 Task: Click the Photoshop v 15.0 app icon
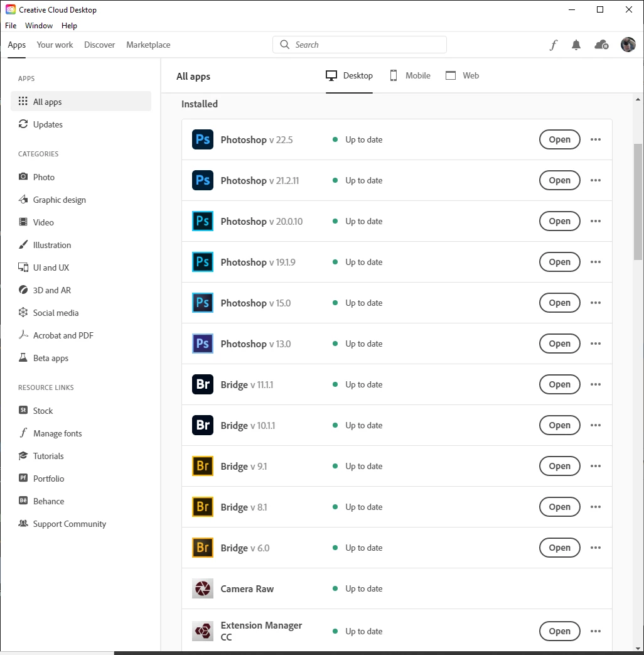point(203,303)
